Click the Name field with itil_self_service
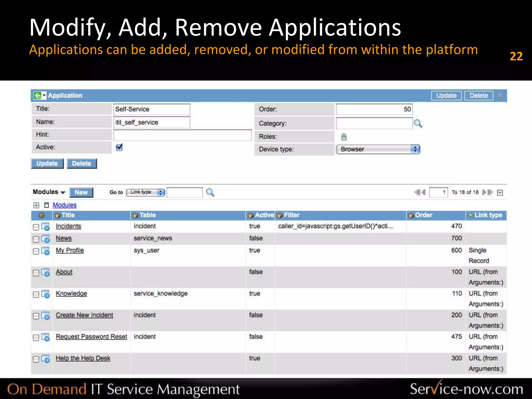The height and width of the screenshot is (399, 532). 152,122
